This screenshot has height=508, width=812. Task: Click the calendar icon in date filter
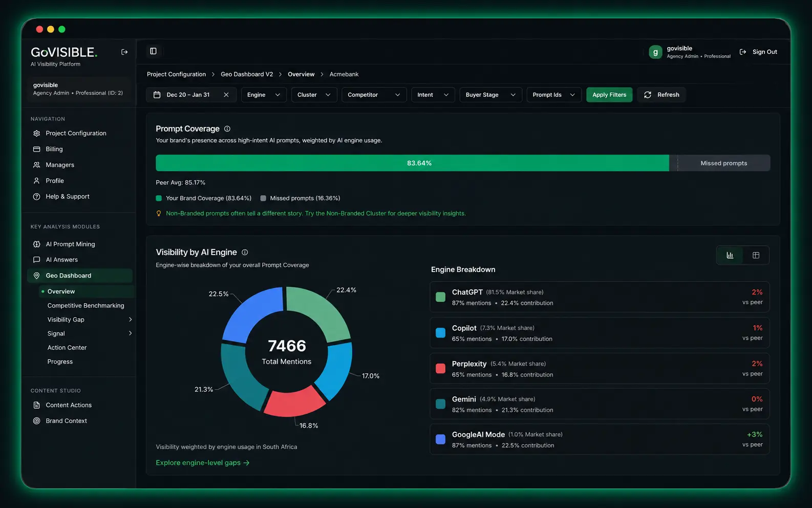[157, 95]
